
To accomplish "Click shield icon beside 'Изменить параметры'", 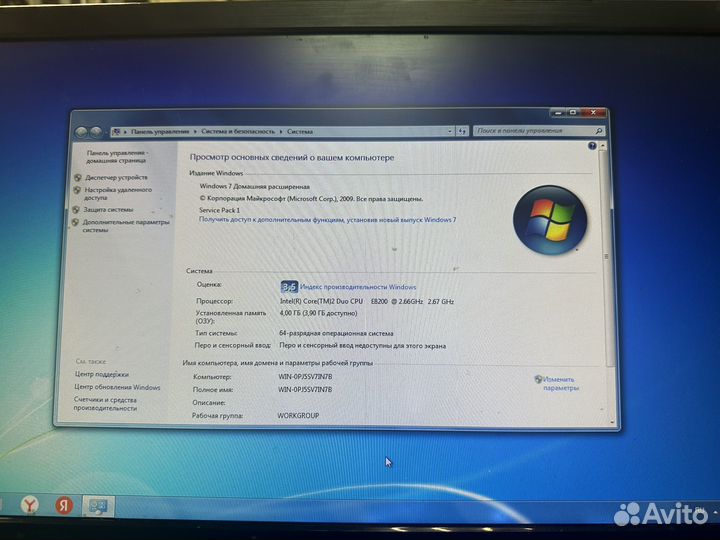I will point(539,379).
